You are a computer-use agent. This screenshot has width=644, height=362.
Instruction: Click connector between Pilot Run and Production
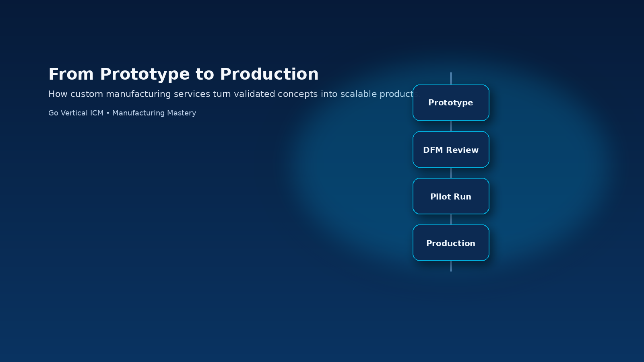pyautogui.click(x=451, y=220)
